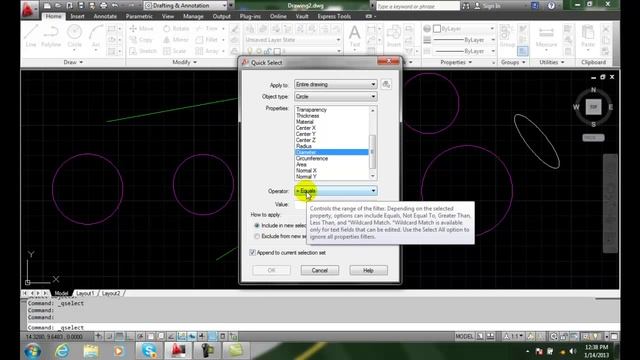
Task: Click the Select objects icon in Quick Select
Action: point(386,84)
